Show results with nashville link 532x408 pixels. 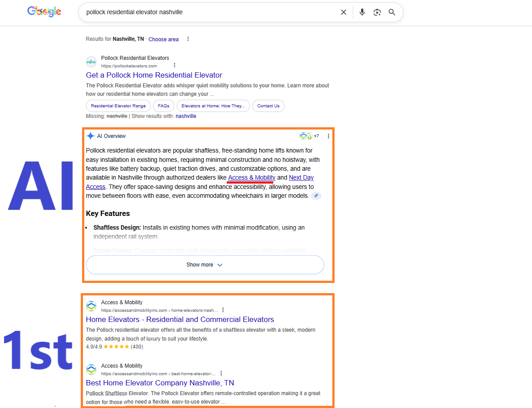tap(185, 116)
